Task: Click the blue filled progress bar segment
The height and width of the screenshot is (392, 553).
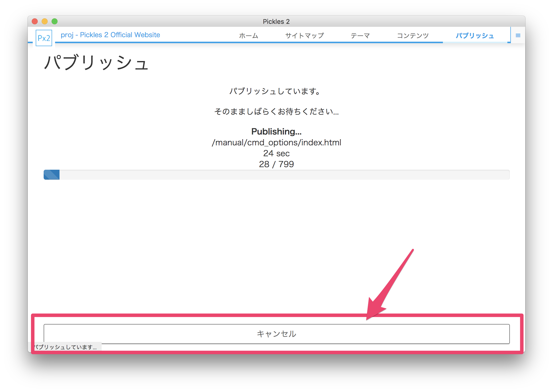Action: [x=52, y=175]
